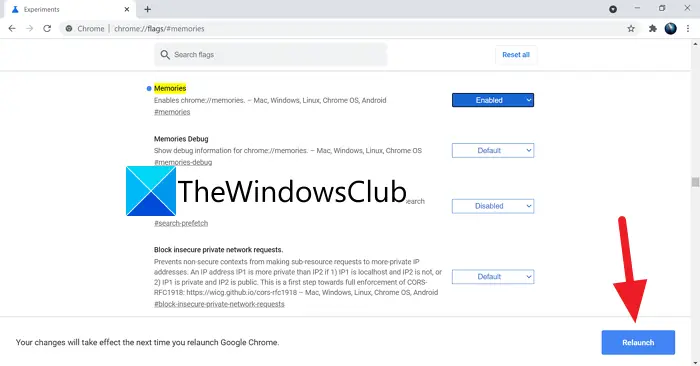Click the page vertical scrollbar thumb
Image resolution: width=700 pixels, height=366 pixels.
click(695, 182)
